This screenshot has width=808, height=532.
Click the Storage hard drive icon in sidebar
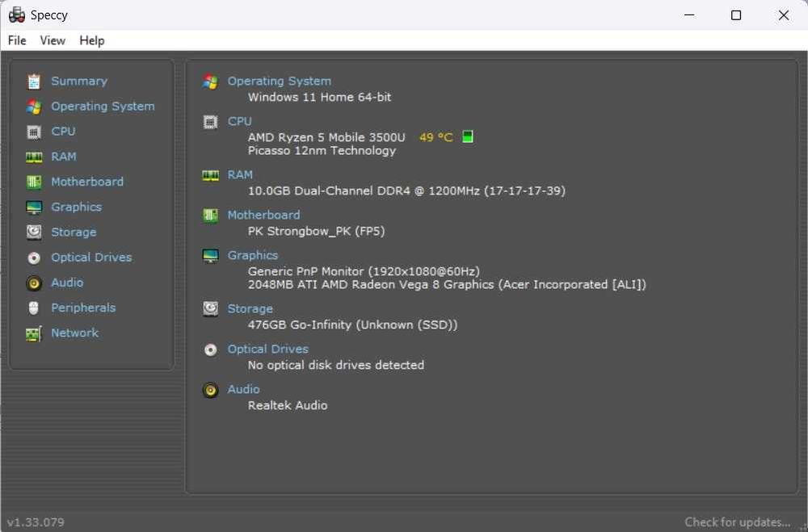coord(34,232)
